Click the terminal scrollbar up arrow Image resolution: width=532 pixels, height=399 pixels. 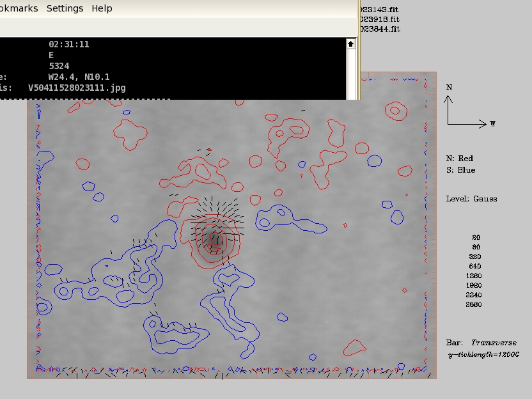(x=350, y=44)
